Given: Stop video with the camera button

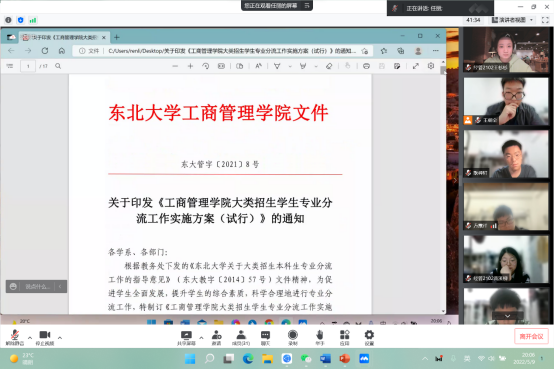Looking at the screenshot, I should 45,337.
